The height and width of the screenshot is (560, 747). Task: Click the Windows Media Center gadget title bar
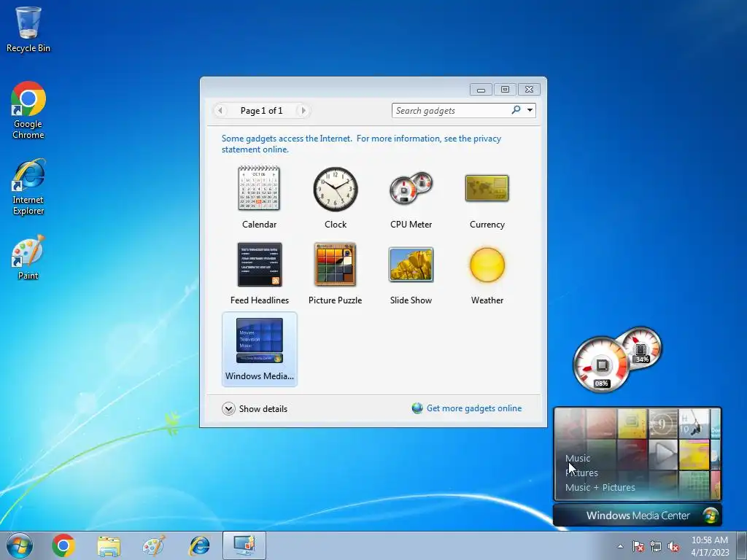coord(638,516)
